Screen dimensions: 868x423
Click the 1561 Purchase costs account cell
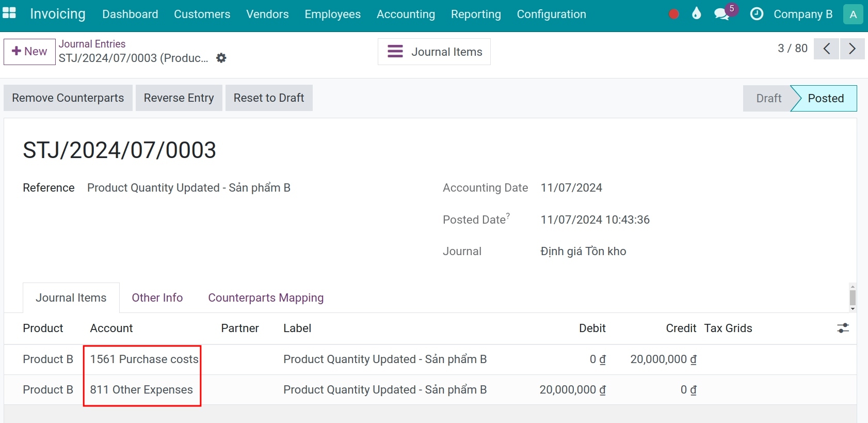[x=144, y=359]
